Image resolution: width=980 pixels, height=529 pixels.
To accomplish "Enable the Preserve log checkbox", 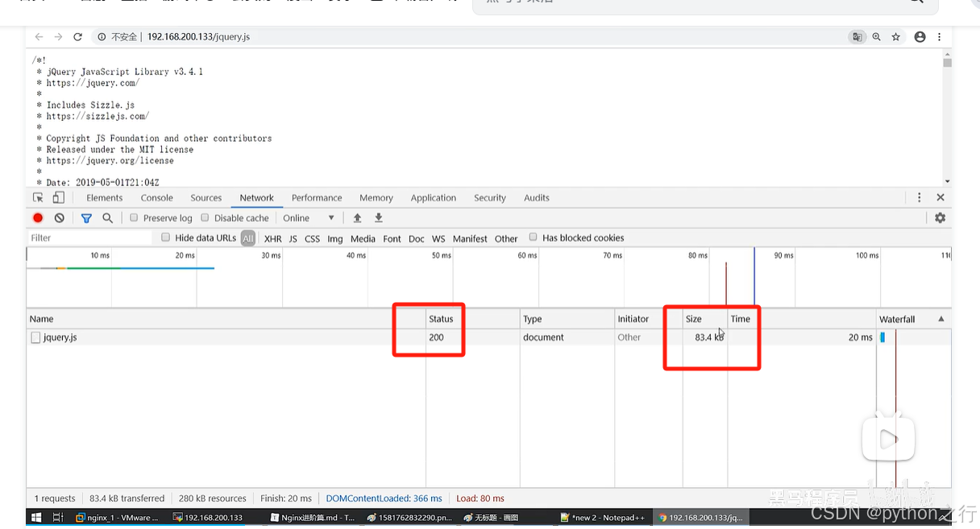I will click(135, 218).
